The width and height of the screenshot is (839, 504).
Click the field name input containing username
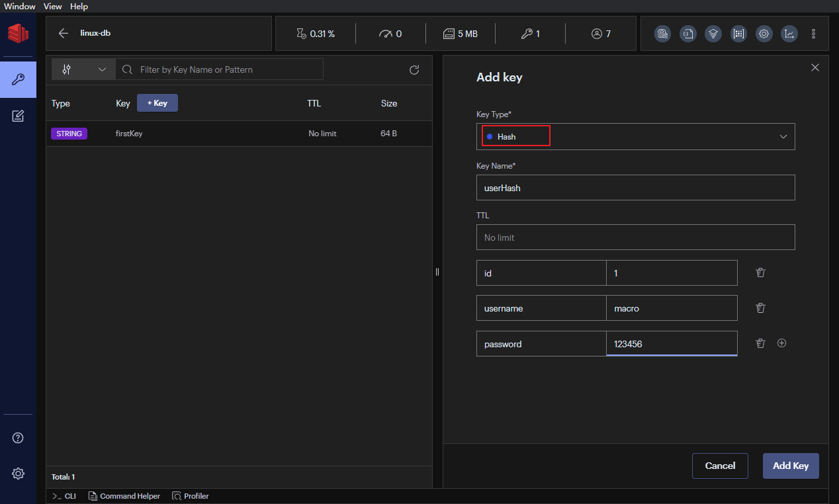(541, 308)
